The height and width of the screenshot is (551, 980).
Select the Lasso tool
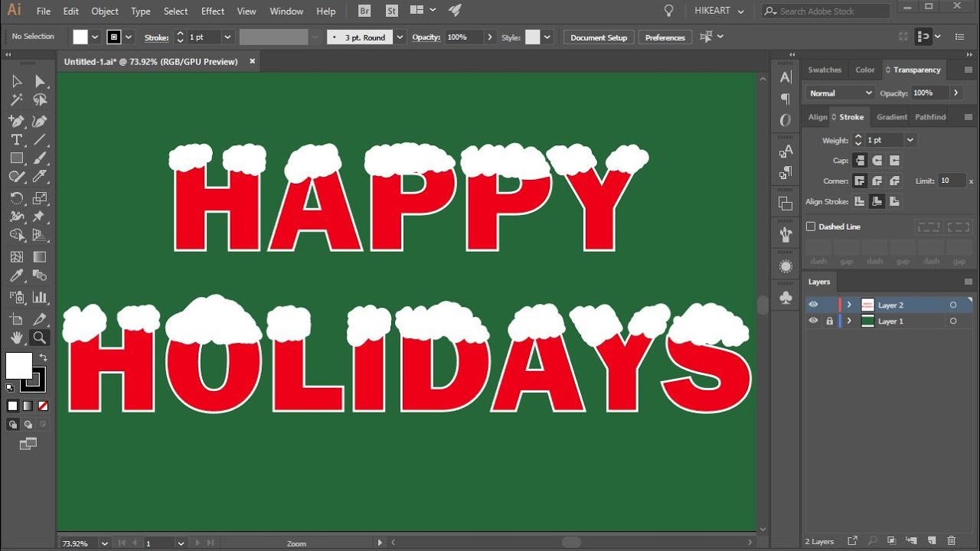[x=40, y=100]
